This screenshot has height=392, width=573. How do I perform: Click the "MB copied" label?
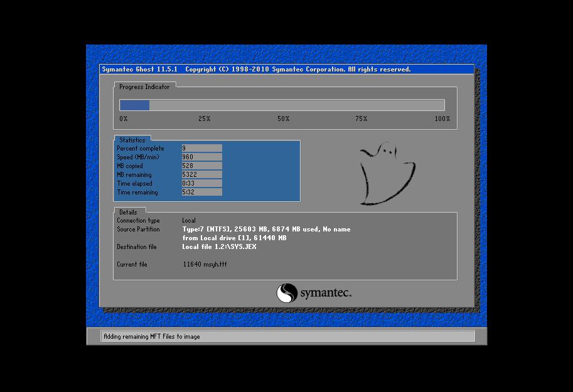click(130, 166)
